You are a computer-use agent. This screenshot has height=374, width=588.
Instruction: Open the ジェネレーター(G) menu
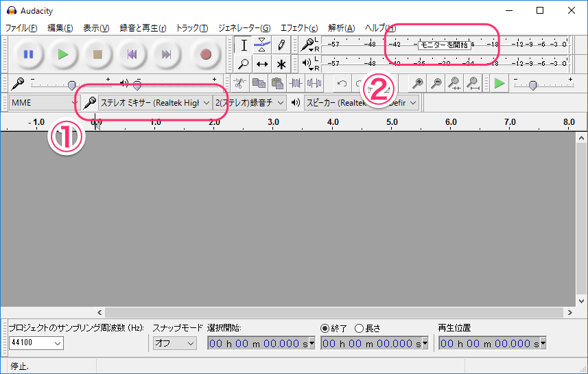(x=244, y=27)
